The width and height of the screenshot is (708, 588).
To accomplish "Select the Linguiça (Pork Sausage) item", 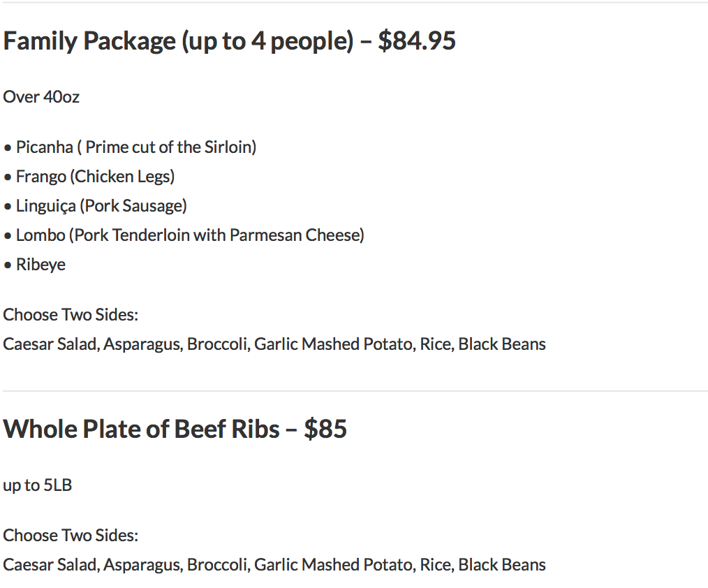I will [x=101, y=206].
